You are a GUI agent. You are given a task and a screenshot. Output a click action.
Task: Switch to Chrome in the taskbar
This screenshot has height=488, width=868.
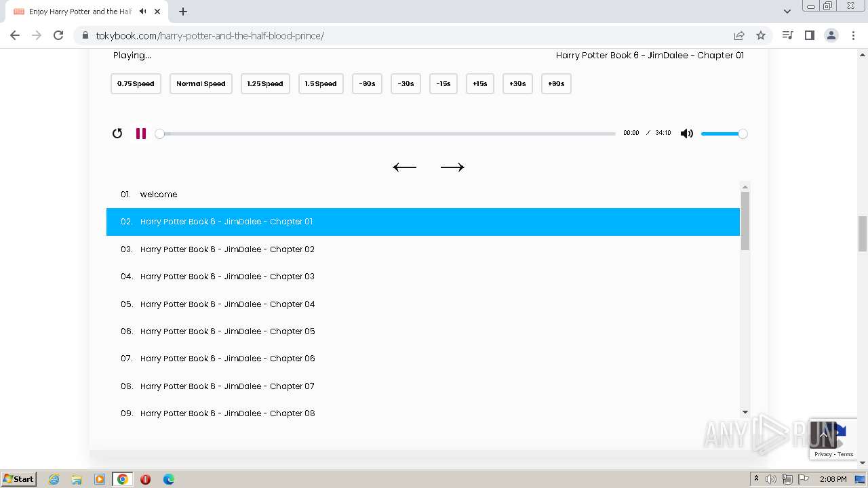click(123, 479)
